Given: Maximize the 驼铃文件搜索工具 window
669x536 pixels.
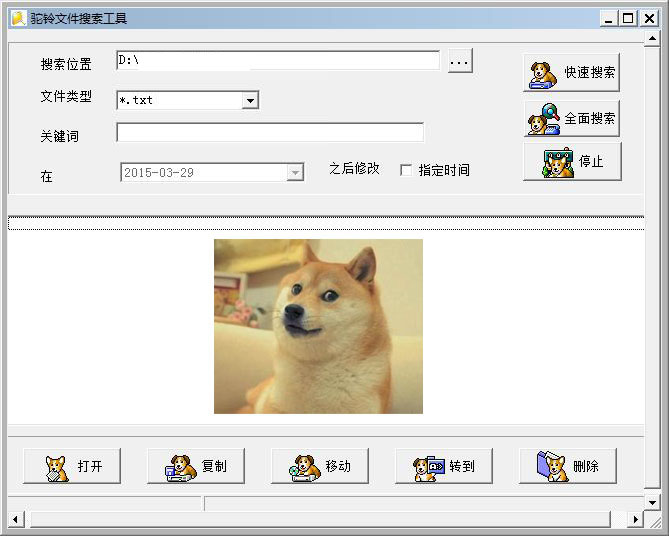Looking at the screenshot, I should click(628, 18).
